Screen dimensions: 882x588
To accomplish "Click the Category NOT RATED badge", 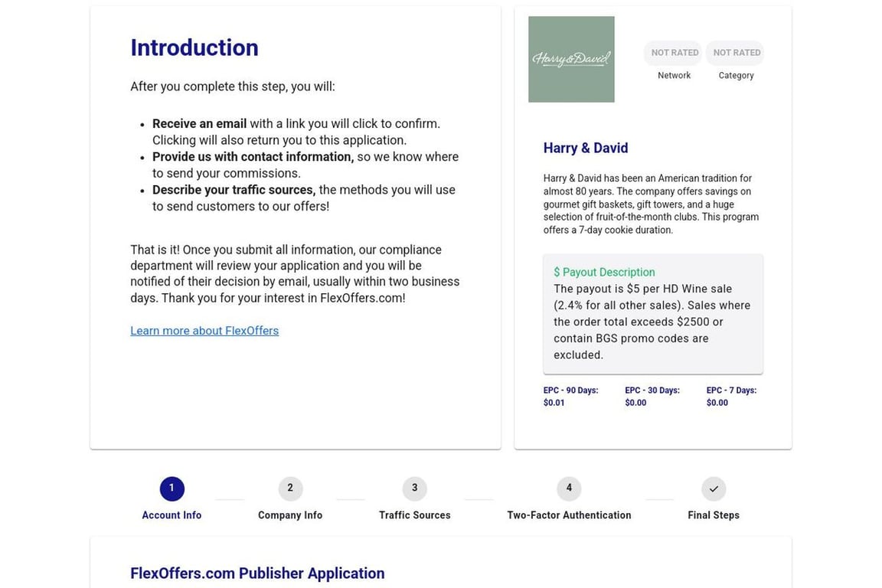I will coord(736,53).
